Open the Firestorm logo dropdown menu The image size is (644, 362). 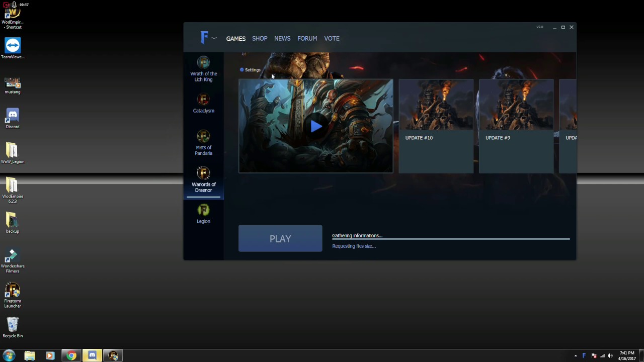(208, 38)
